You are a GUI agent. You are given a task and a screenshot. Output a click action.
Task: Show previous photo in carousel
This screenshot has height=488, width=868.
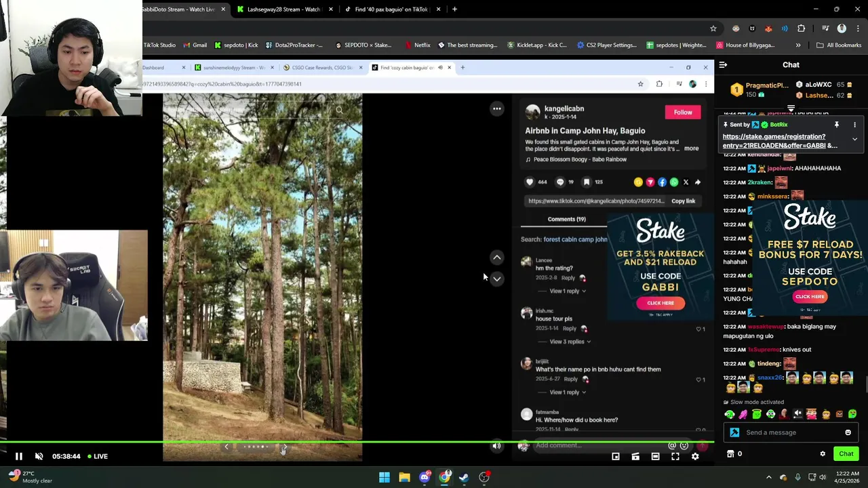[x=226, y=447]
